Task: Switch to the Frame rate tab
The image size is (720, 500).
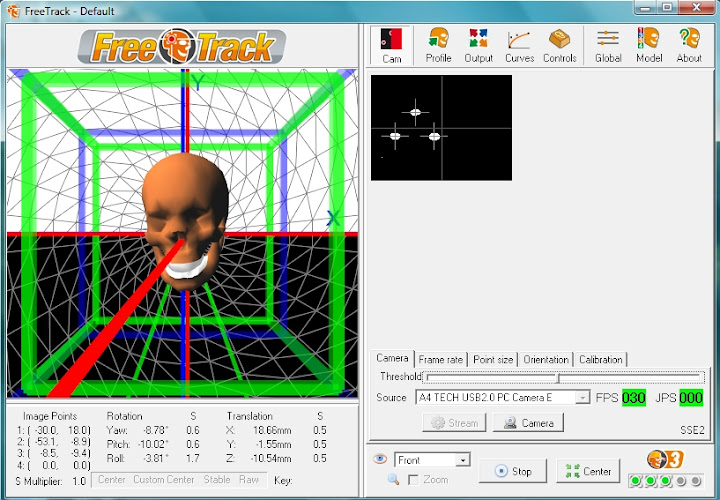Action: click(x=440, y=360)
